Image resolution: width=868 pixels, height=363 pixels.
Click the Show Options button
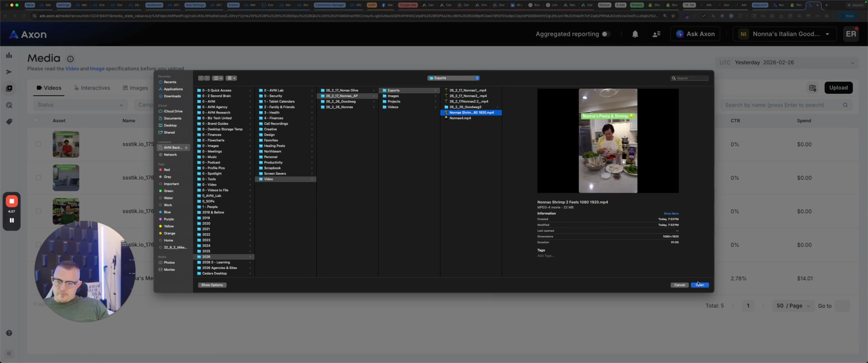[x=212, y=285]
